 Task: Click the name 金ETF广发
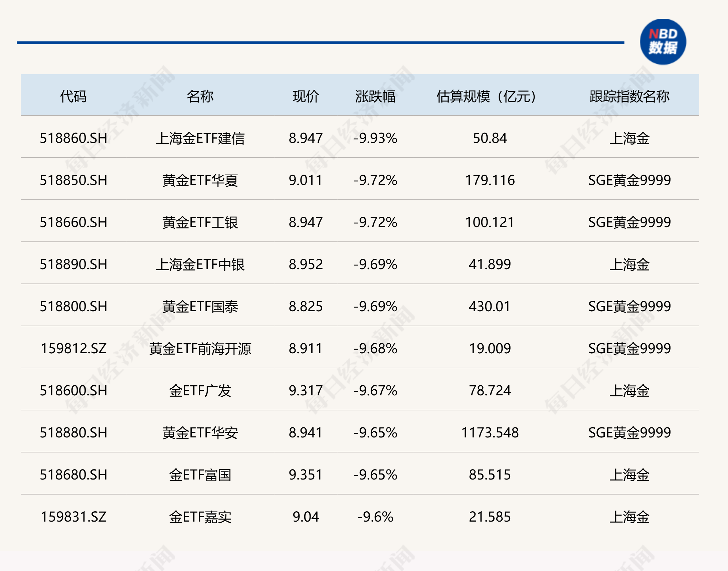point(200,391)
